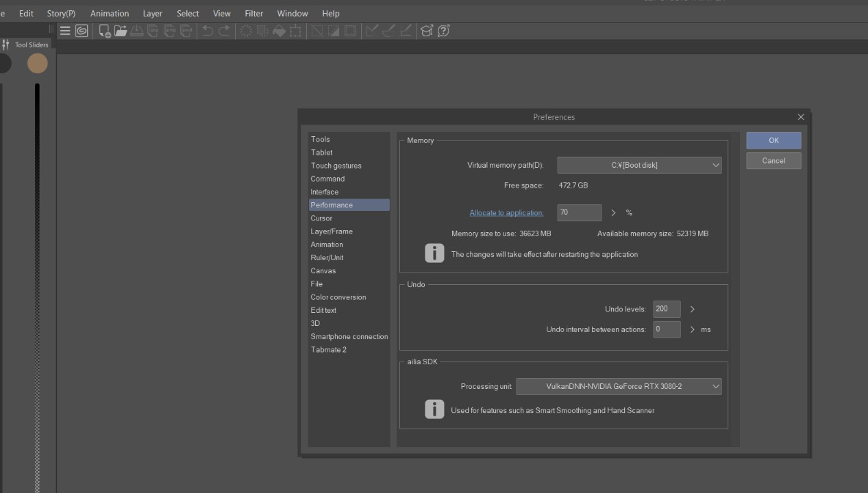The width and height of the screenshot is (868, 493).
Task: Expand the Undo levels slider arrow
Action: coord(693,309)
